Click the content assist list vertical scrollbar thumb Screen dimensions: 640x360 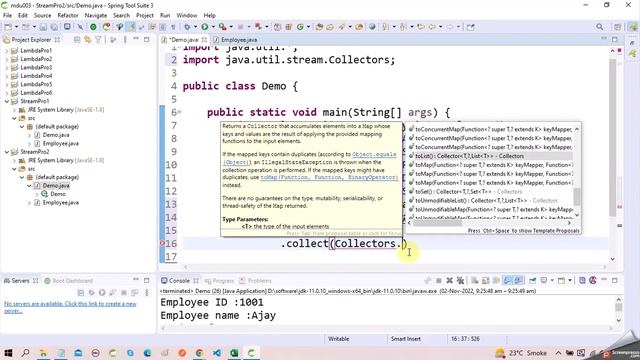click(x=577, y=197)
